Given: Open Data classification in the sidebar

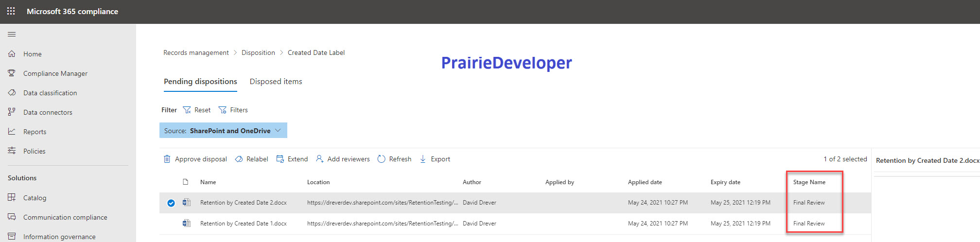Looking at the screenshot, I should [x=50, y=93].
